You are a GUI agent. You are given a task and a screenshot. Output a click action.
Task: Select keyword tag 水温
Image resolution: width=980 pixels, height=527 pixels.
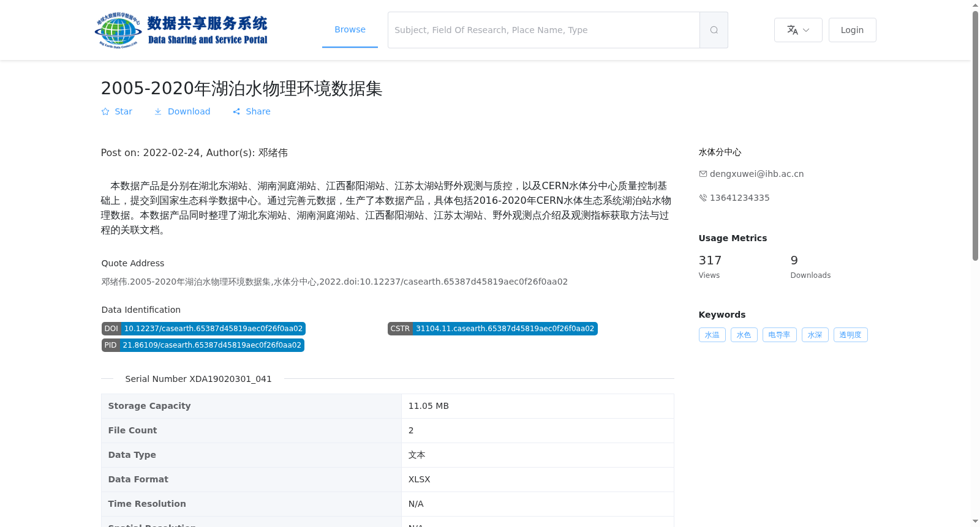click(x=712, y=335)
